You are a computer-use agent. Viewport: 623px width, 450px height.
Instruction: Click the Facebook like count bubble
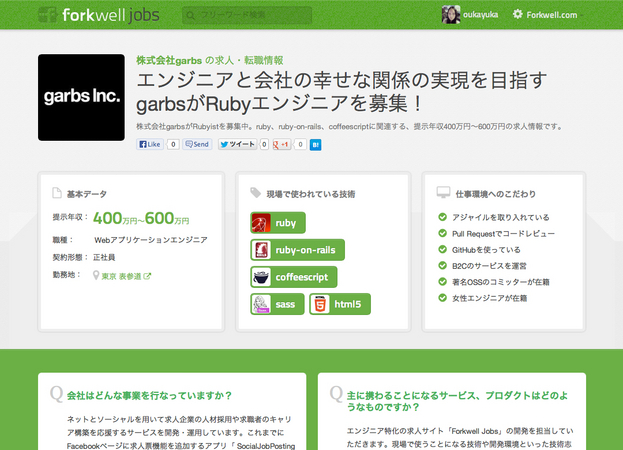coord(173,144)
